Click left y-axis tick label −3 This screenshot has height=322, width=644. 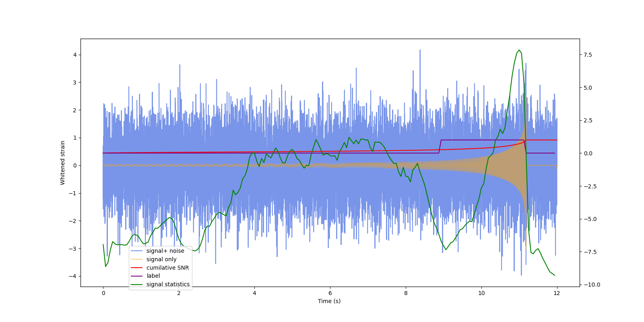72,249
